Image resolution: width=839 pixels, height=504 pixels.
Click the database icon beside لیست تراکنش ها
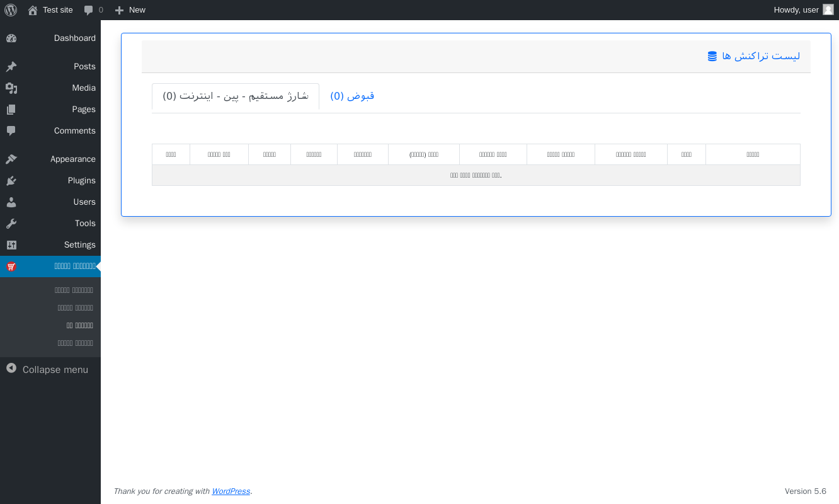coord(712,56)
